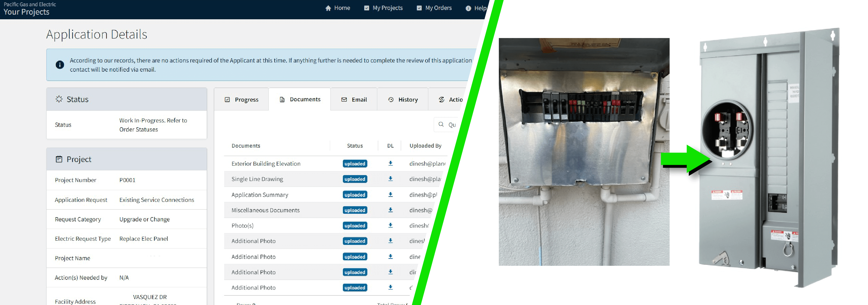Viewport: 868px width, 305px height.
Task: Click the Existing Service Connections value
Action: click(157, 200)
